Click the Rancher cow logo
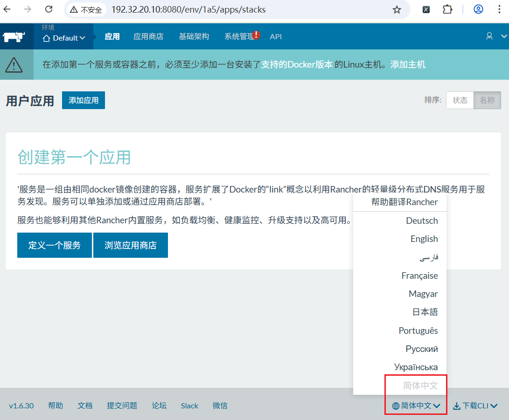 coord(14,37)
